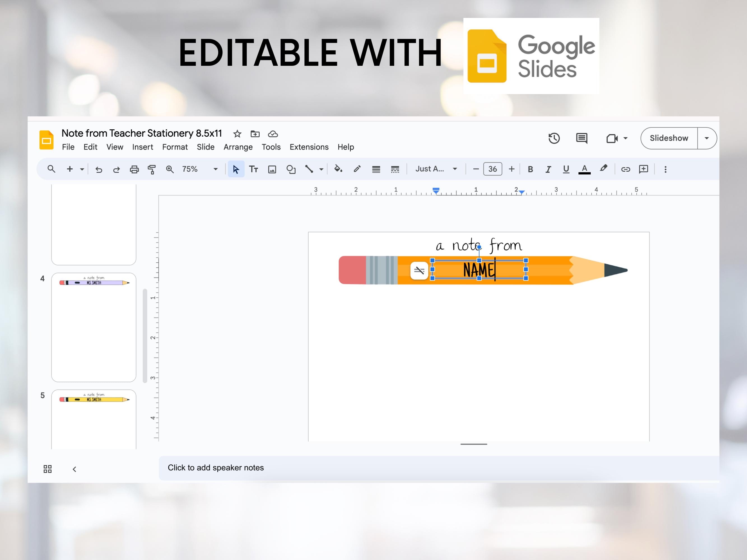Open Slideshow options dropdown arrow

707,138
